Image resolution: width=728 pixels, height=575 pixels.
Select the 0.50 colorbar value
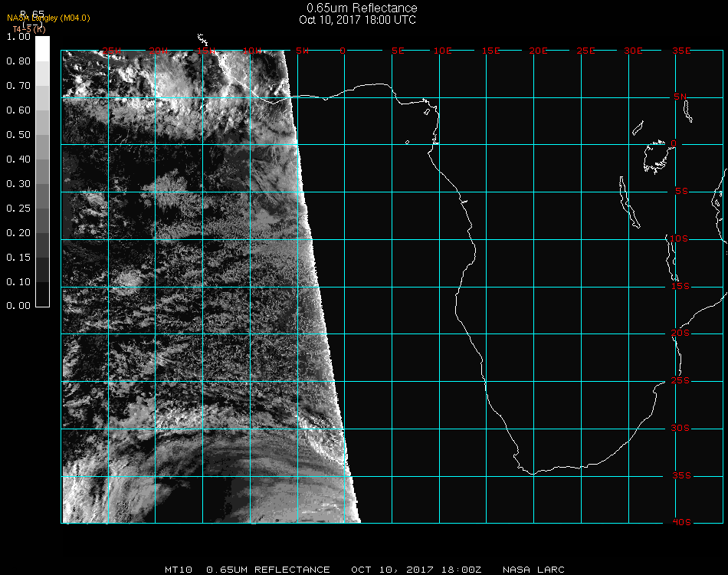coord(18,135)
